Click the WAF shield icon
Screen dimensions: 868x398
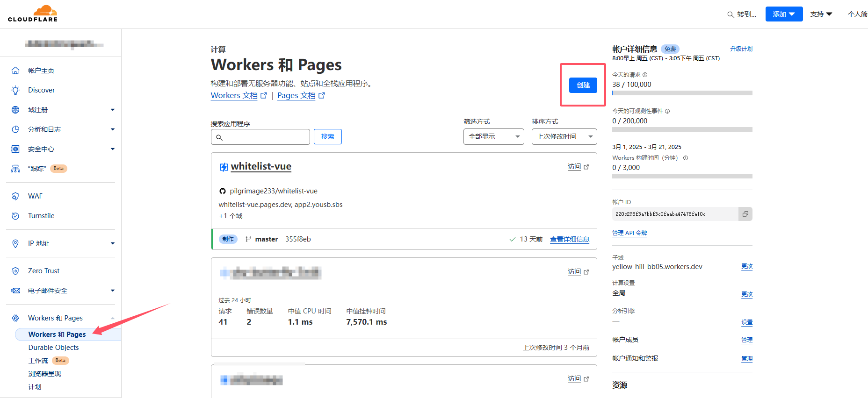pyautogui.click(x=15, y=196)
